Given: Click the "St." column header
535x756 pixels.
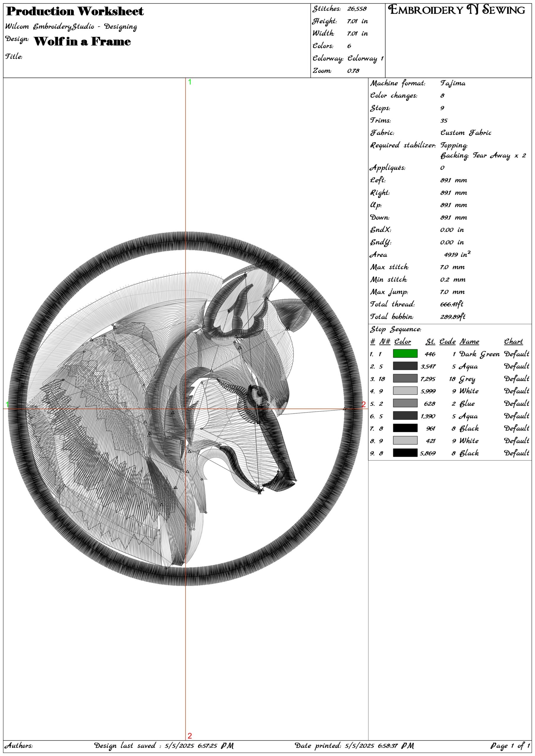Looking at the screenshot, I should coord(430,341).
